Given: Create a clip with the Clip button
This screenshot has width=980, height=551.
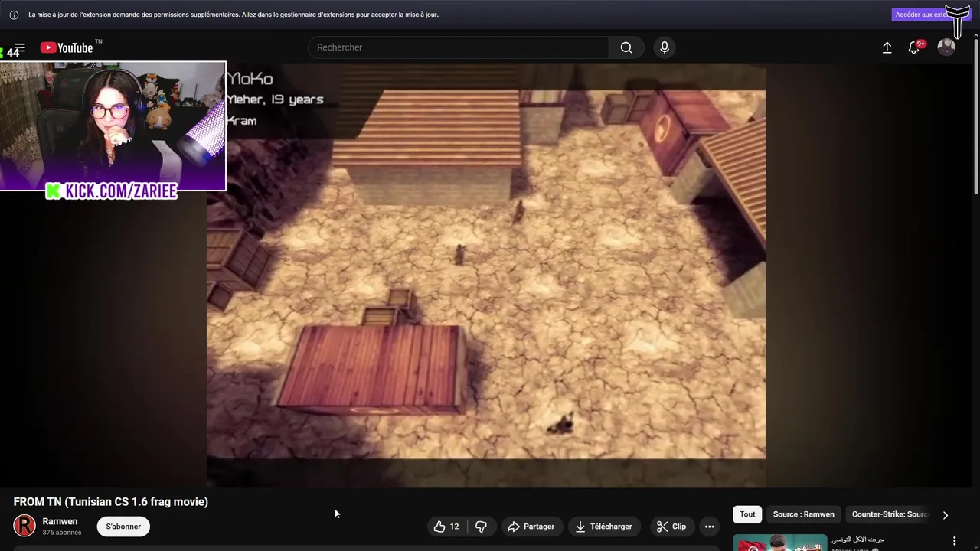Looking at the screenshot, I should pyautogui.click(x=671, y=527).
